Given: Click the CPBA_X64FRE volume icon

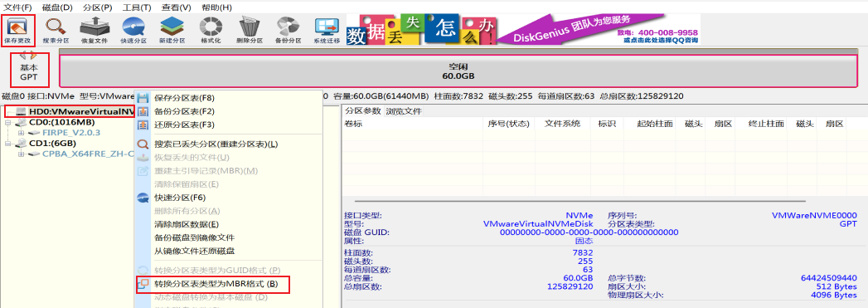Looking at the screenshot, I should pos(34,154).
